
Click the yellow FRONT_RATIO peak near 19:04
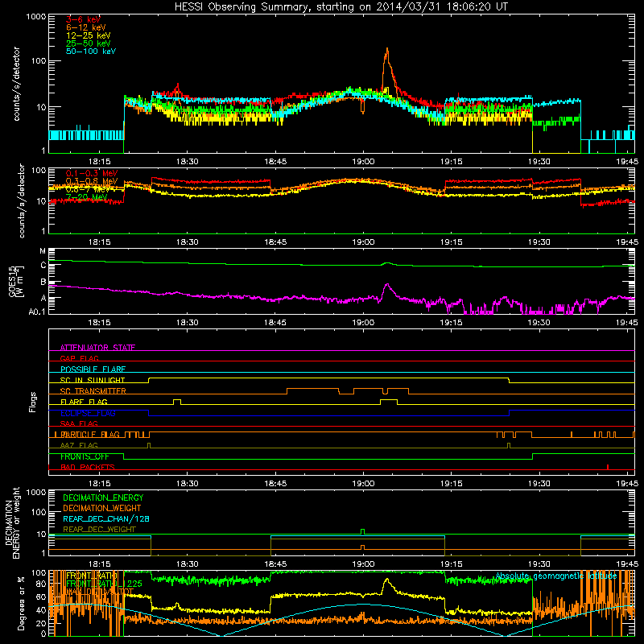[386, 580]
